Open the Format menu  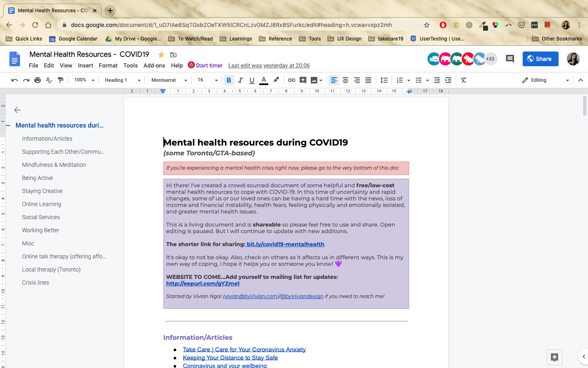[x=108, y=65]
